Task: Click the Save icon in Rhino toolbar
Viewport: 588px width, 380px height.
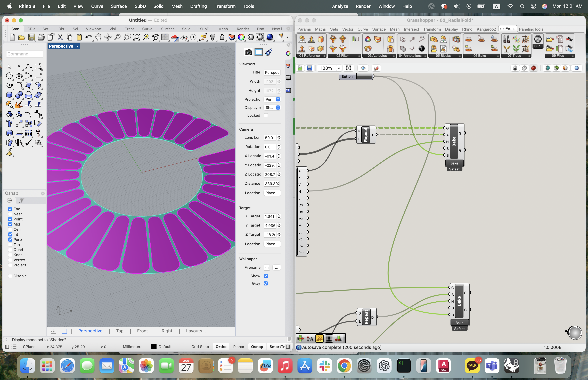Action: 31,37
